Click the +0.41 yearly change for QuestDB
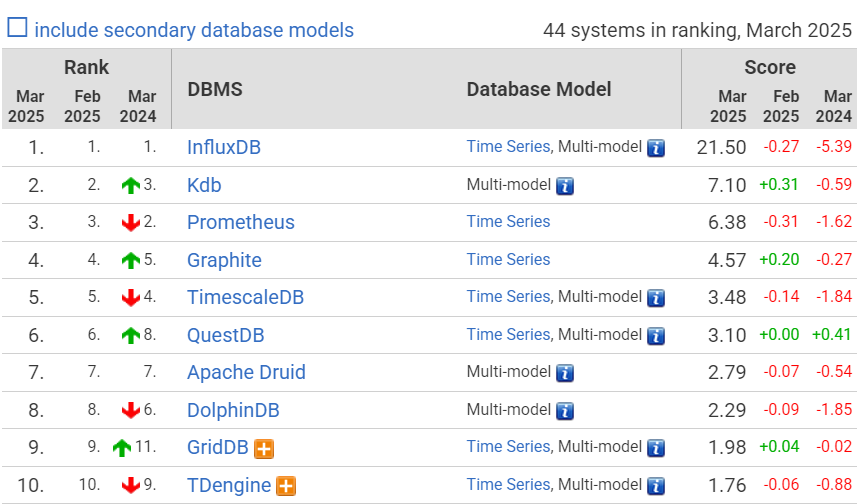The width and height of the screenshot is (857, 504). tap(832, 334)
